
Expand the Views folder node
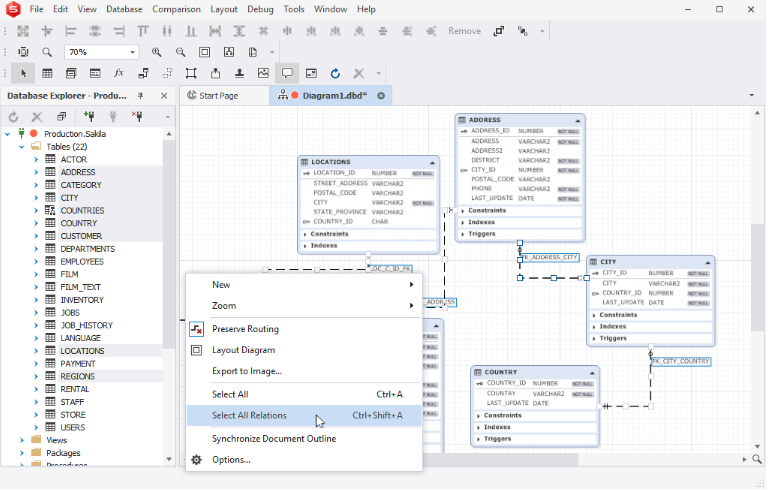22,440
